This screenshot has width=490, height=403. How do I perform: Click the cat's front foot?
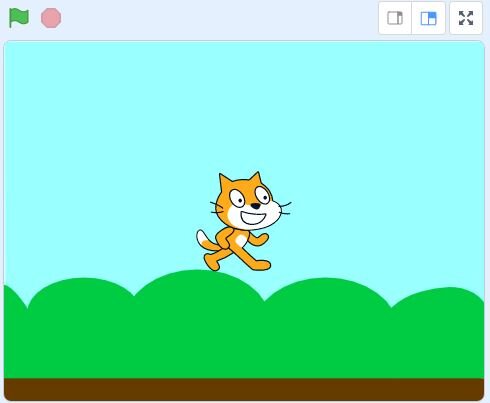261,265
